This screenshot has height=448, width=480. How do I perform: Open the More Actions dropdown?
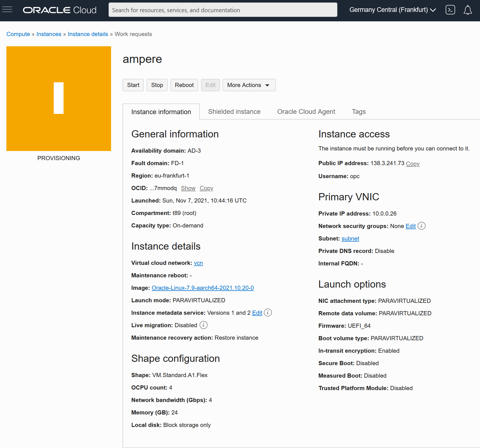click(249, 85)
